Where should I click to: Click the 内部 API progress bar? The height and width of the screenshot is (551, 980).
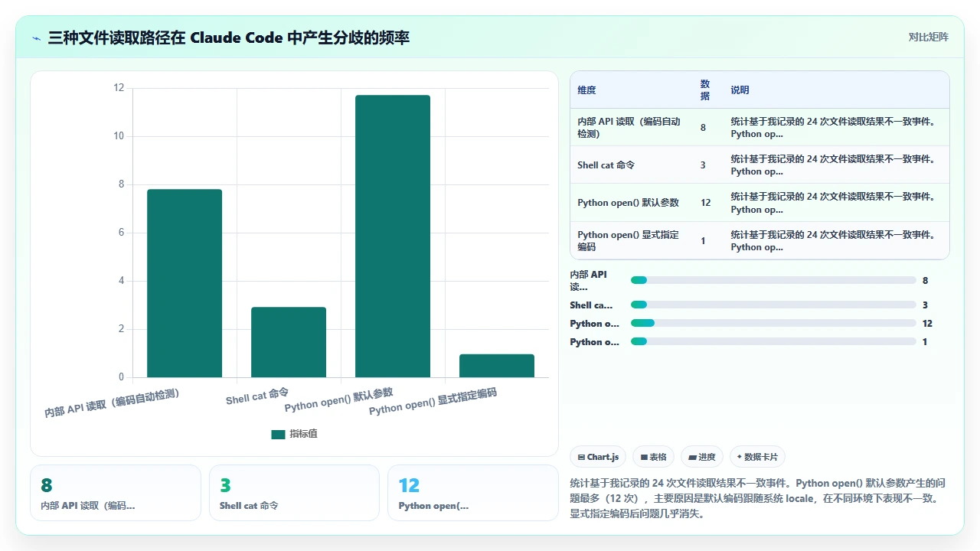pos(773,280)
